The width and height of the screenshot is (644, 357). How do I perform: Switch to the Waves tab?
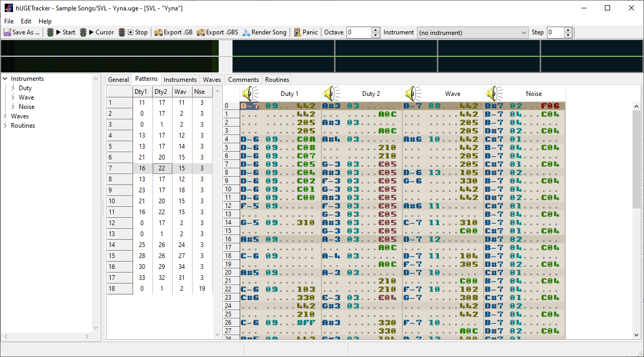coord(212,80)
